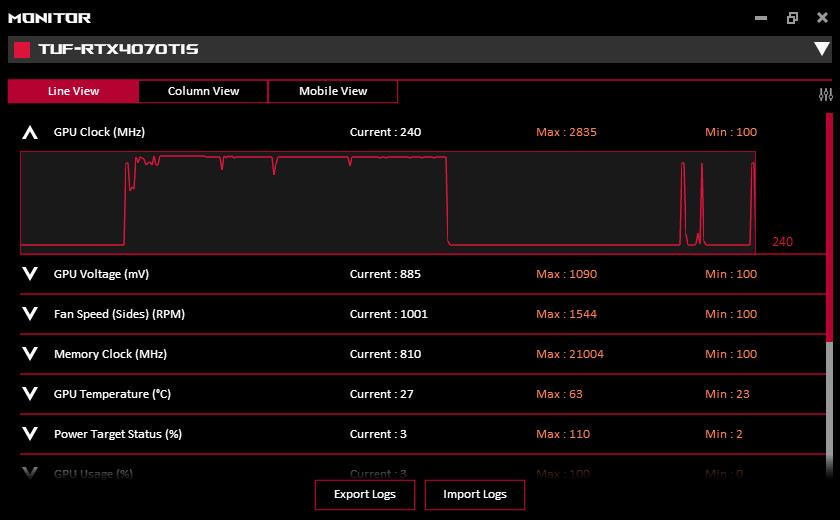
Task: Expand the GPU Temperature row
Action: (x=30, y=394)
